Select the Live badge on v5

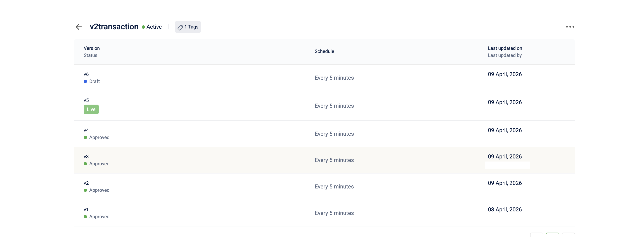coord(91,109)
